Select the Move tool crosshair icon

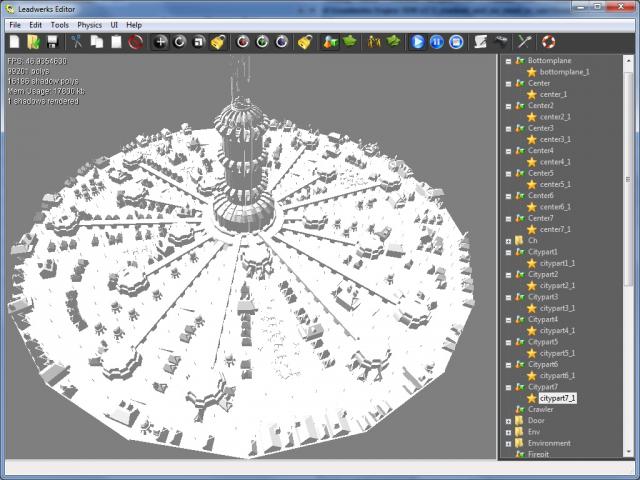(x=160, y=42)
